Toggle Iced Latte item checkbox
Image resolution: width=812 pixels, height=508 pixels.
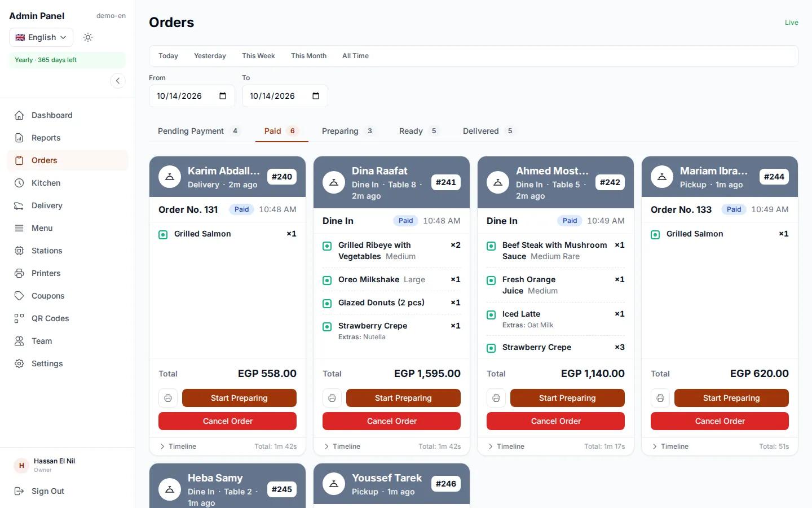(x=491, y=314)
